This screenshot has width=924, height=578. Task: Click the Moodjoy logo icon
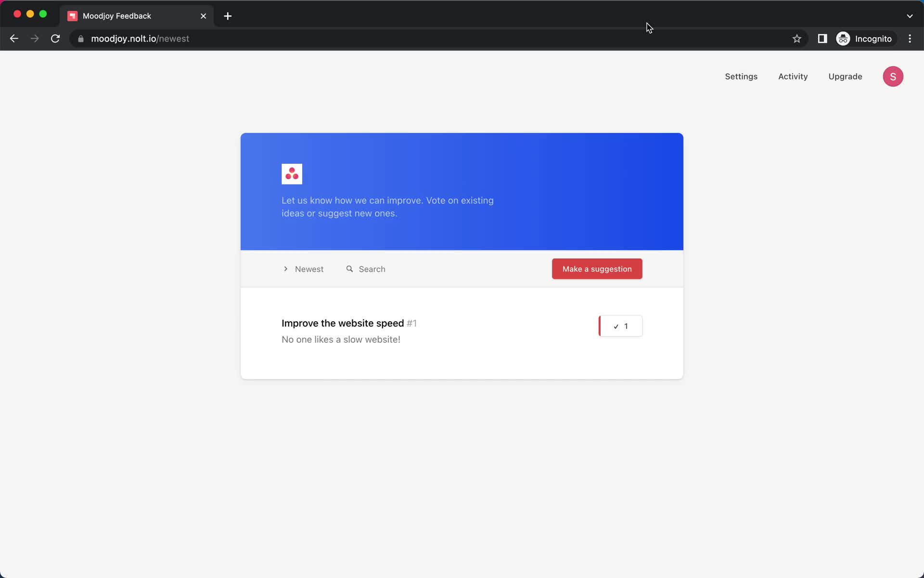pyautogui.click(x=291, y=174)
